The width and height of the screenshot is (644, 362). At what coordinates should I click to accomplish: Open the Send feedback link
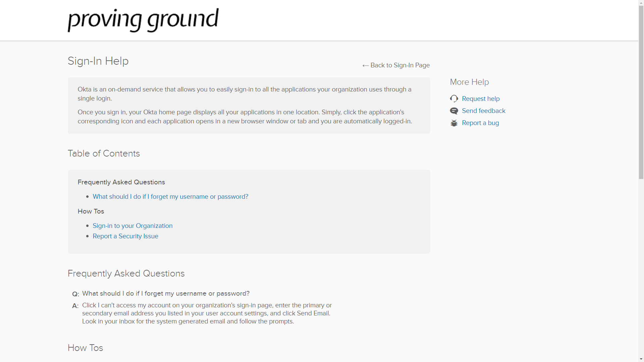click(484, 111)
